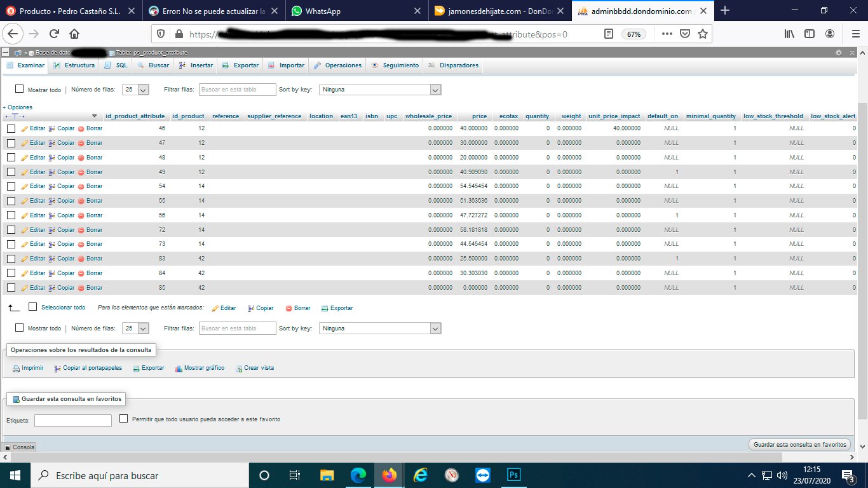Check the upper Mostrar todo checkbox
This screenshot has width=868, height=488.
click(19, 90)
